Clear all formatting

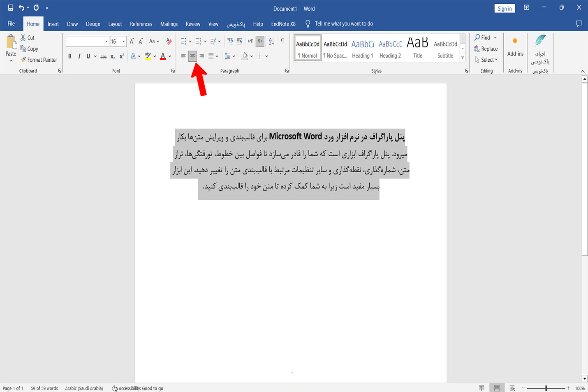click(169, 41)
